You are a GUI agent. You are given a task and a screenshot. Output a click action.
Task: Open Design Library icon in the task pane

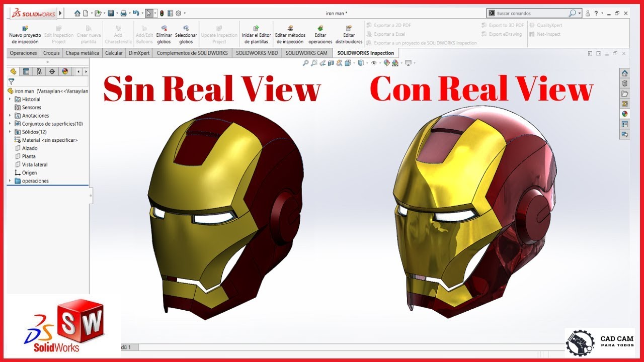click(x=625, y=83)
